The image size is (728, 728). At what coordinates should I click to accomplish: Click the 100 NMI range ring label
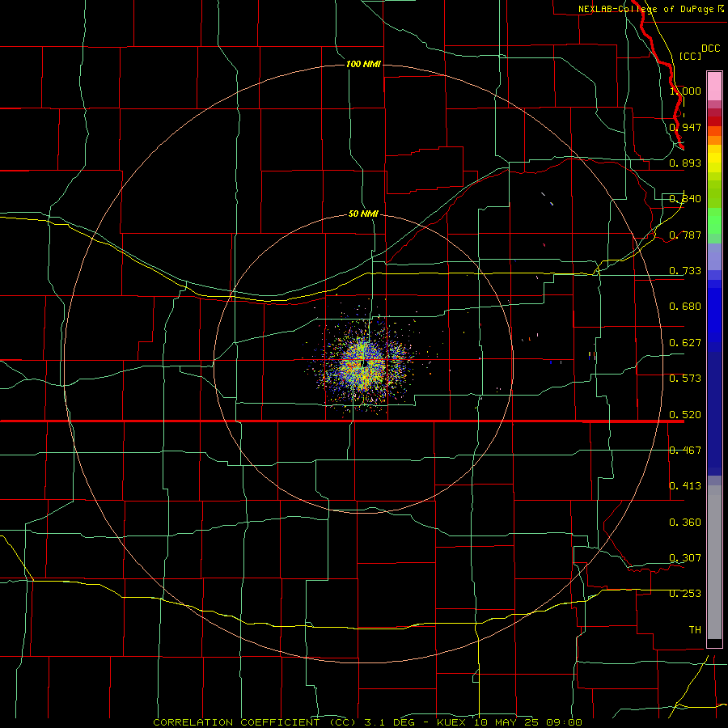[x=363, y=64]
